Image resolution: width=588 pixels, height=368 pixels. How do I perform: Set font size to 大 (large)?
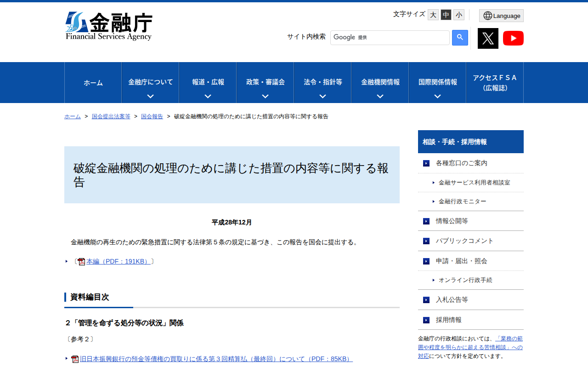[433, 15]
